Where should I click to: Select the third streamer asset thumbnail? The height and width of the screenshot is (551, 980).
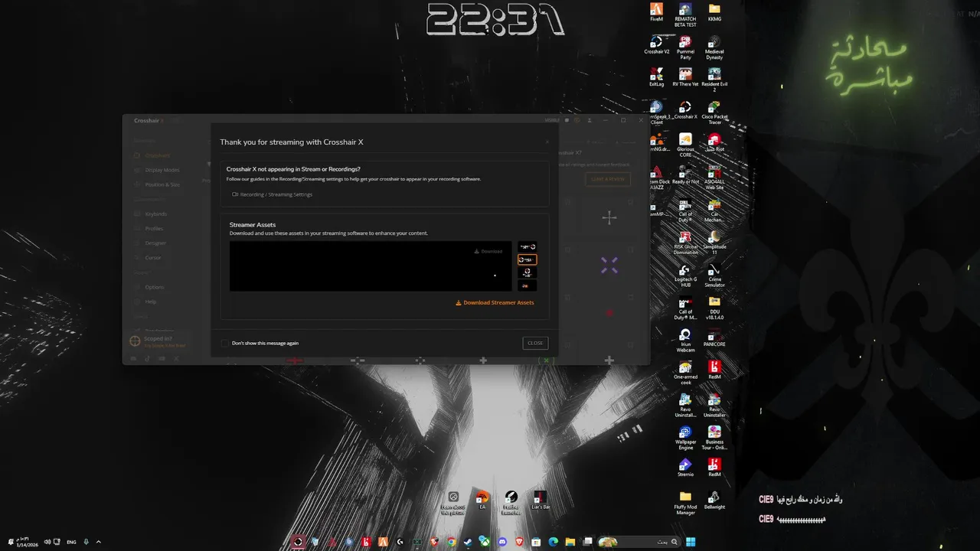(x=527, y=272)
